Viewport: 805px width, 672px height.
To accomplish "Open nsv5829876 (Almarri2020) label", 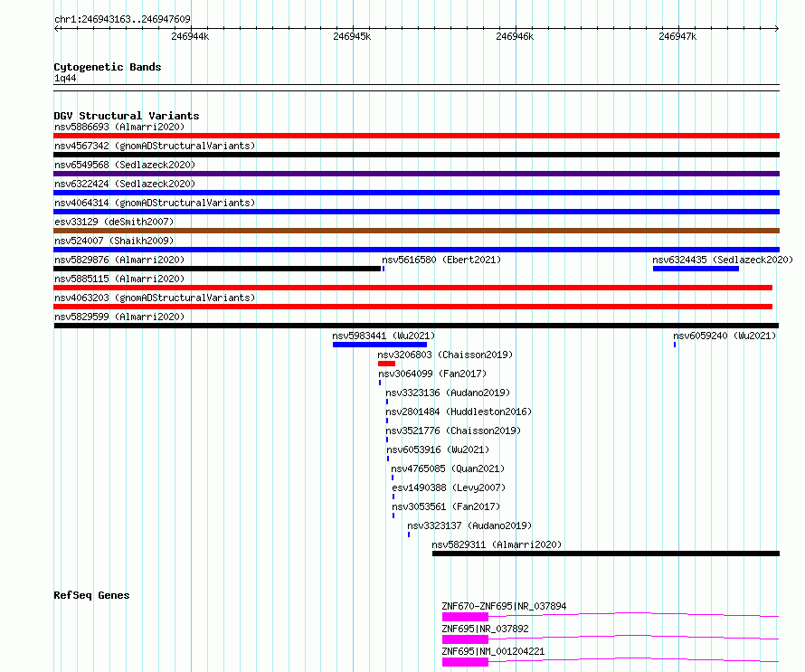I will [119, 260].
